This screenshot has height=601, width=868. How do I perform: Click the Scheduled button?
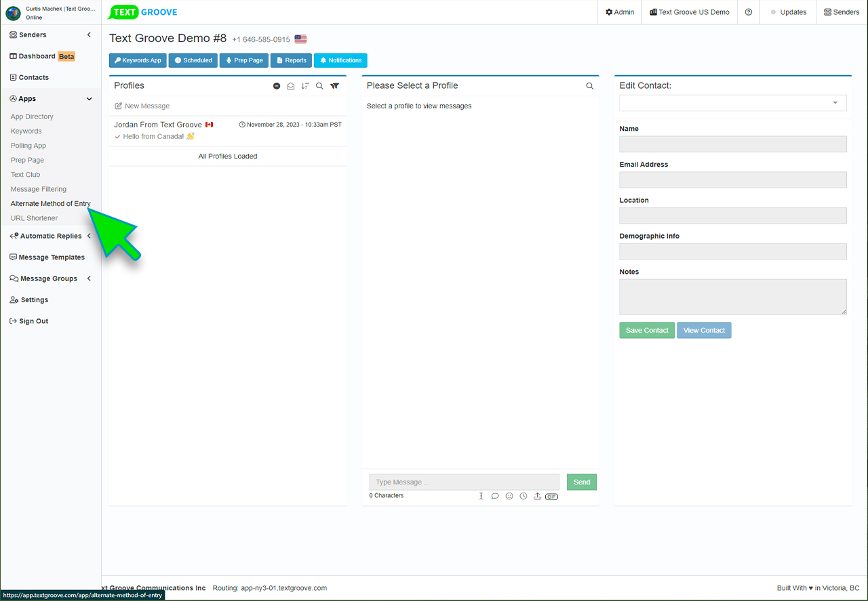(193, 60)
